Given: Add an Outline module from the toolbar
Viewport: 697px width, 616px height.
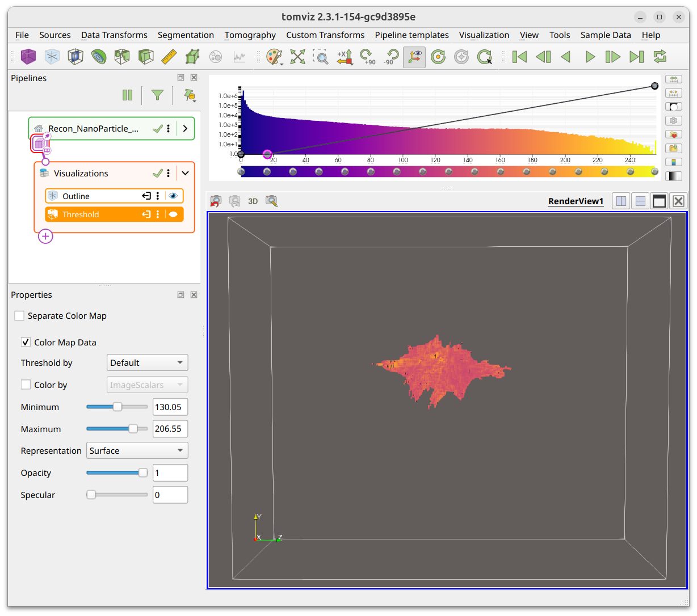Looking at the screenshot, I should click(x=52, y=57).
